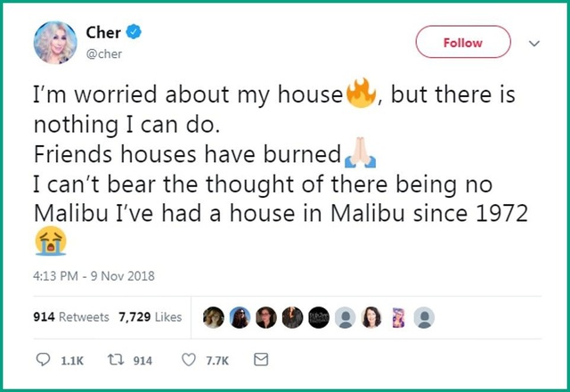Open the 4:13 PM - 9 Nov 2018 timestamp
The height and width of the screenshot is (392, 570).
click(x=94, y=276)
